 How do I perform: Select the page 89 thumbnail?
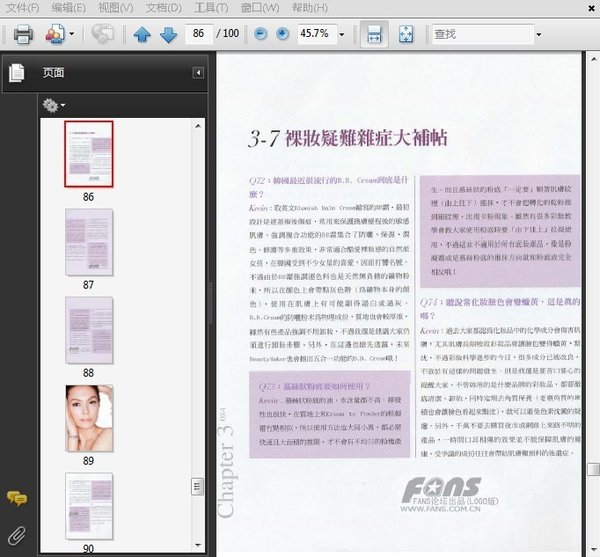(89, 419)
